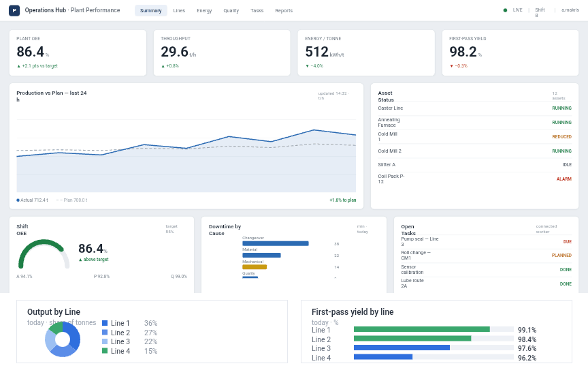The image size is (588, 368).
Task: Click the Plant OEE 86.4 value
Action: pos(31,52)
